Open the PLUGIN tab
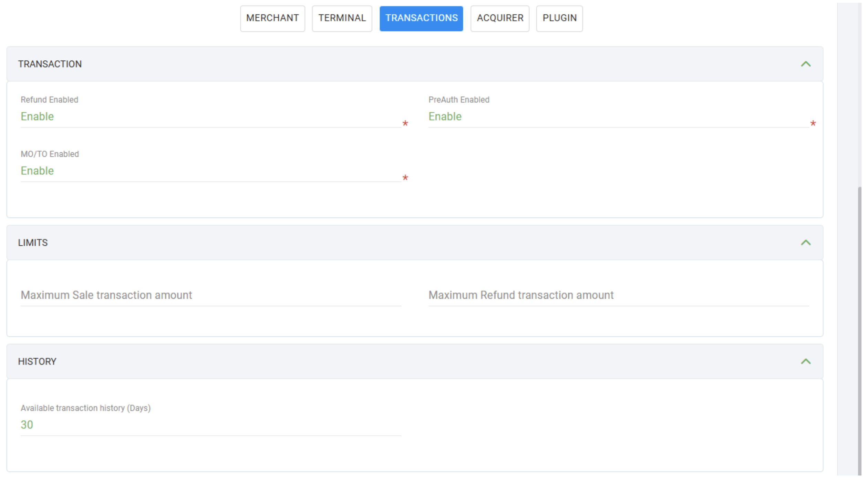868x481 pixels. (559, 18)
